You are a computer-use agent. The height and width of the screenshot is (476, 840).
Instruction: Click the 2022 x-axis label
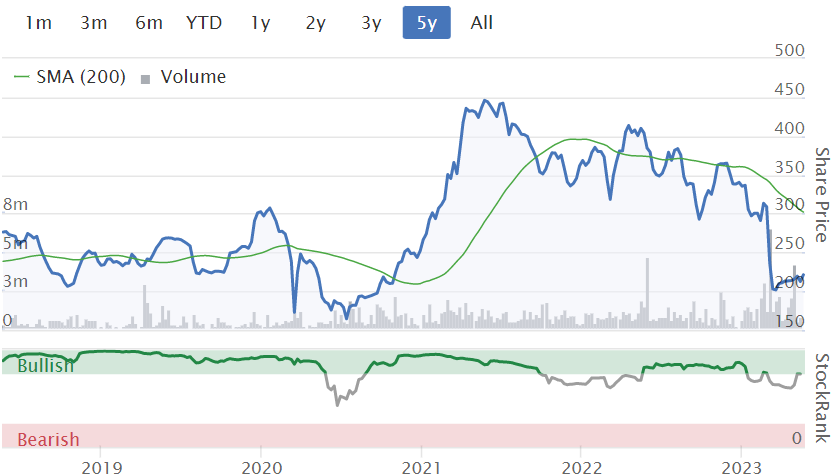pyautogui.click(x=582, y=467)
